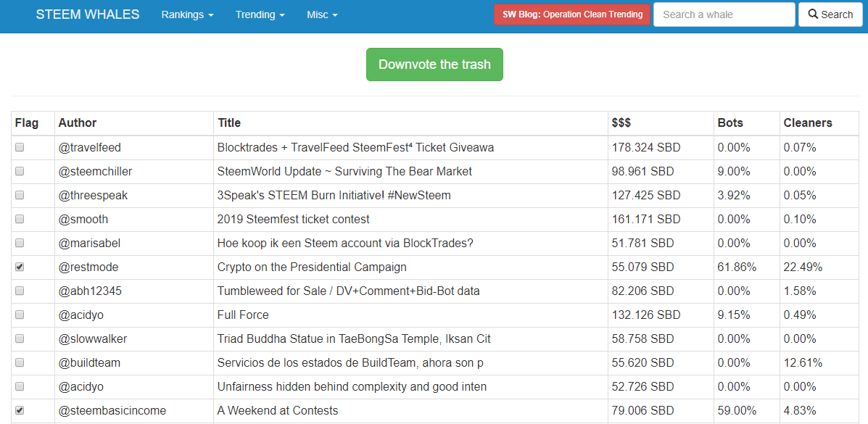This screenshot has height=424, width=868.
Task: Click the Title column header
Action: pos(229,123)
